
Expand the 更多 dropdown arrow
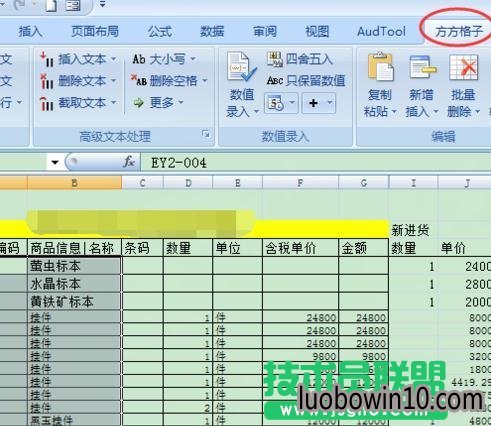tap(181, 102)
